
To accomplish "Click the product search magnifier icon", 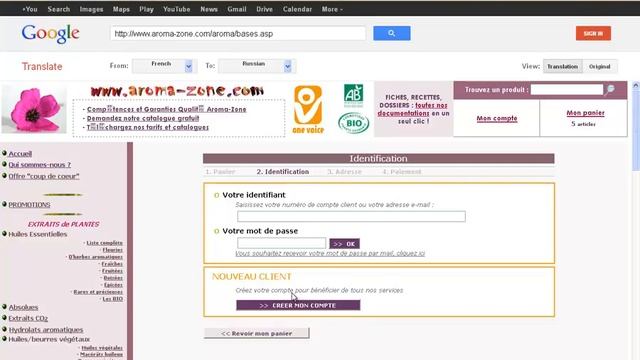I will click(611, 89).
